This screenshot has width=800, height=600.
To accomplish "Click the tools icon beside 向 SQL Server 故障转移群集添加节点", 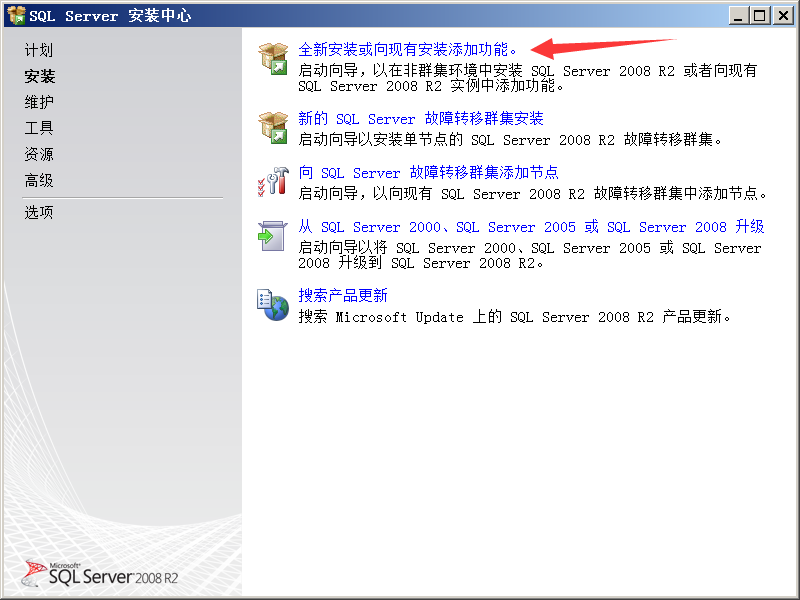I will [x=273, y=182].
